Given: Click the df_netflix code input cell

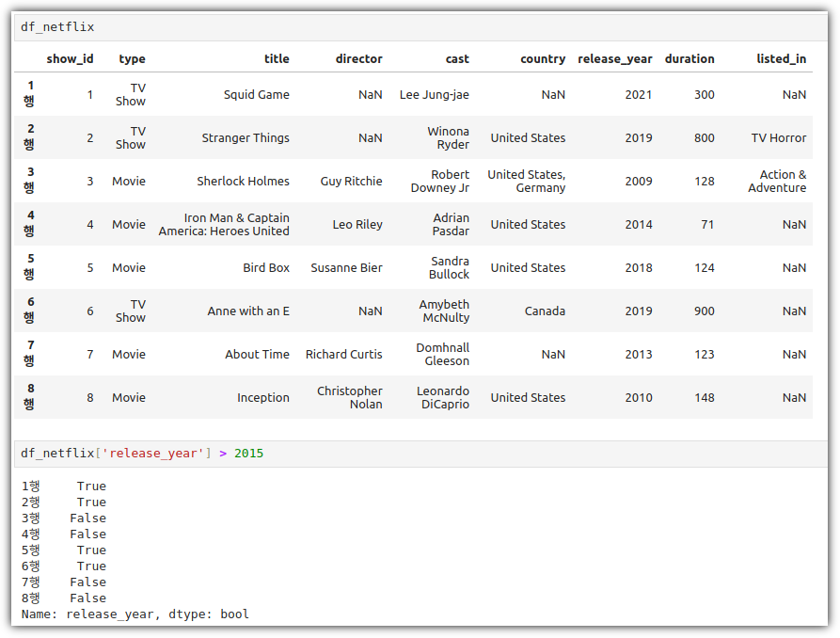Looking at the screenshot, I should coord(420,27).
